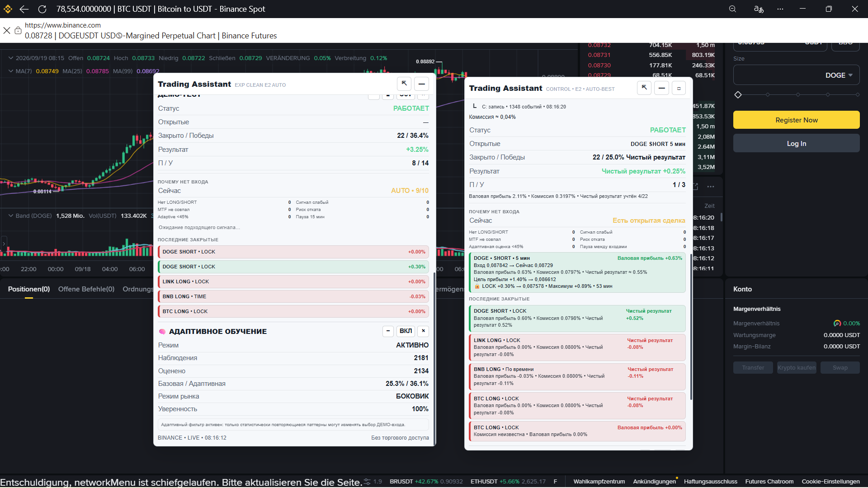Click the lock site-info icon
Image resolution: width=868 pixels, height=488 pixels.
[18, 30]
